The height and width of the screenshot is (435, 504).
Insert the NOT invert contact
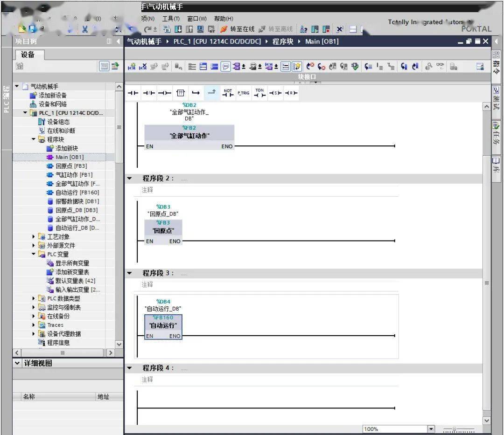pyautogui.click(x=228, y=93)
